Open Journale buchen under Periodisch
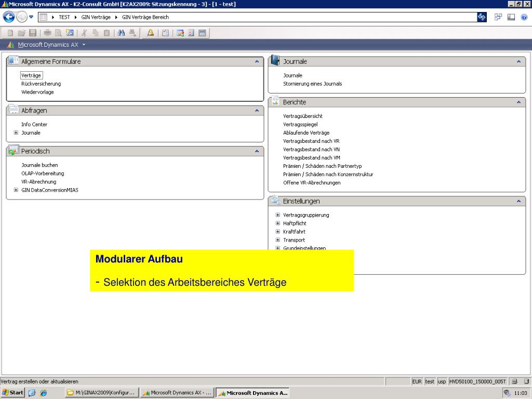This screenshot has width=532, height=399. click(39, 165)
